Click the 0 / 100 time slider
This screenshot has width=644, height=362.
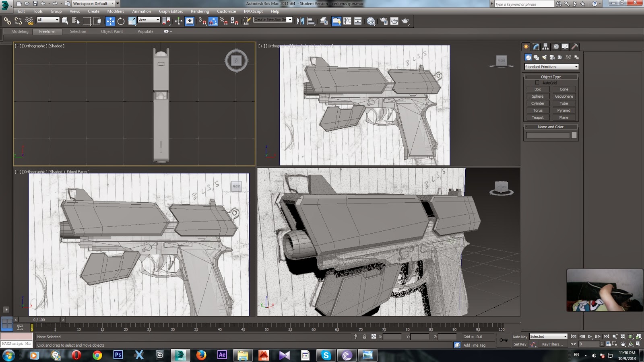39,320
